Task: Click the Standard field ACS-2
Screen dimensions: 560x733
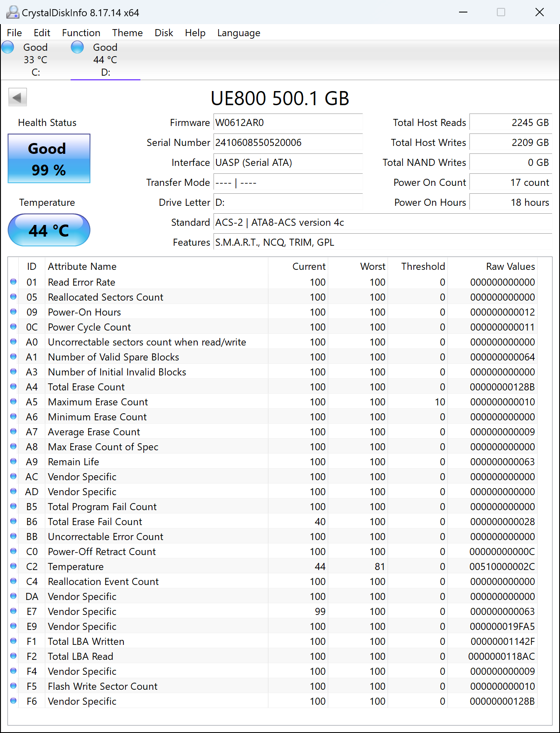Action: pyautogui.click(x=383, y=222)
